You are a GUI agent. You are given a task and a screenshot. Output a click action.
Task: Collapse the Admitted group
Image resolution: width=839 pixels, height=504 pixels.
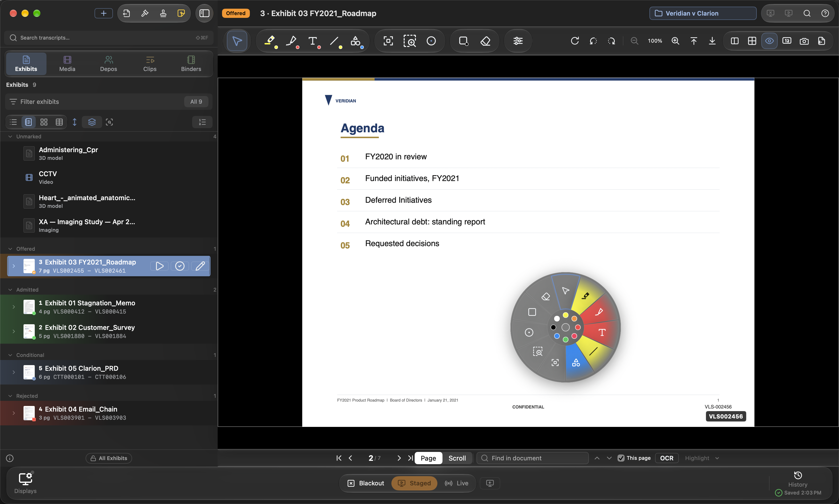click(x=10, y=290)
